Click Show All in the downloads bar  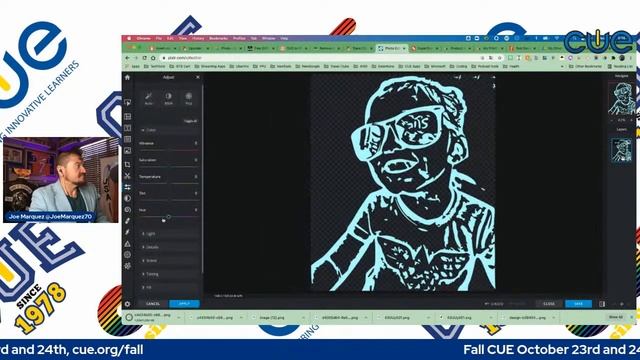click(x=616, y=317)
